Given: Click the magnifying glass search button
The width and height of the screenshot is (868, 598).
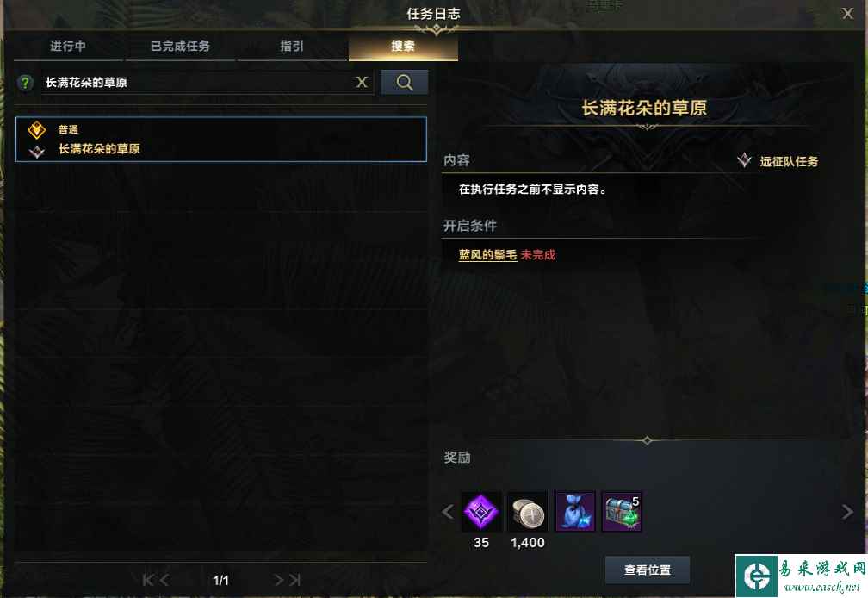Looking at the screenshot, I should [405, 83].
